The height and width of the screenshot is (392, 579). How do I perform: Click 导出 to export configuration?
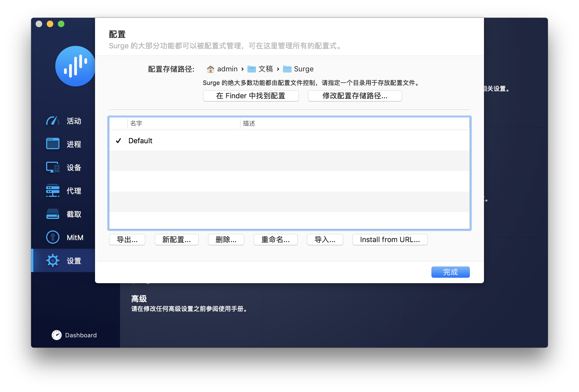(127, 239)
